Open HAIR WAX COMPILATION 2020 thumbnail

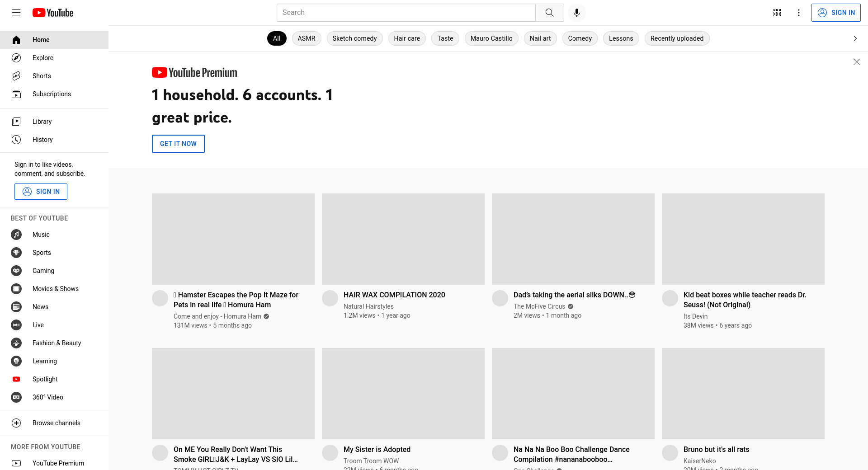tap(403, 239)
